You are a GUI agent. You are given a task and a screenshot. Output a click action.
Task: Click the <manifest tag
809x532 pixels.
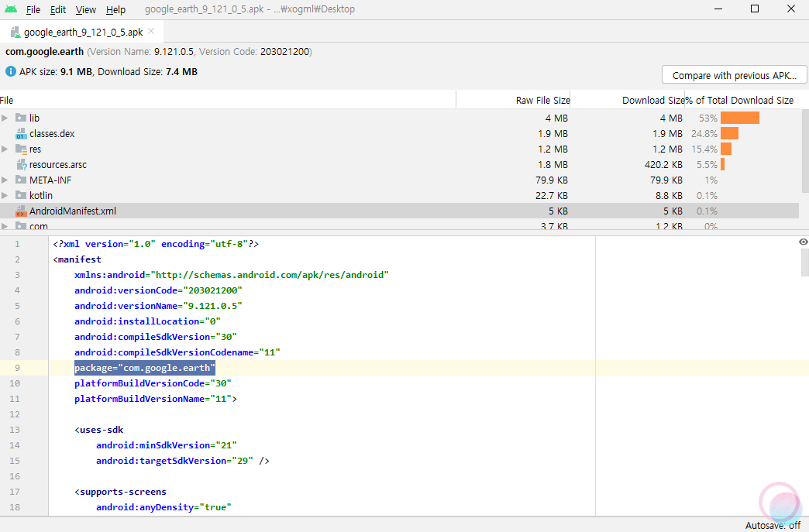(x=77, y=259)
